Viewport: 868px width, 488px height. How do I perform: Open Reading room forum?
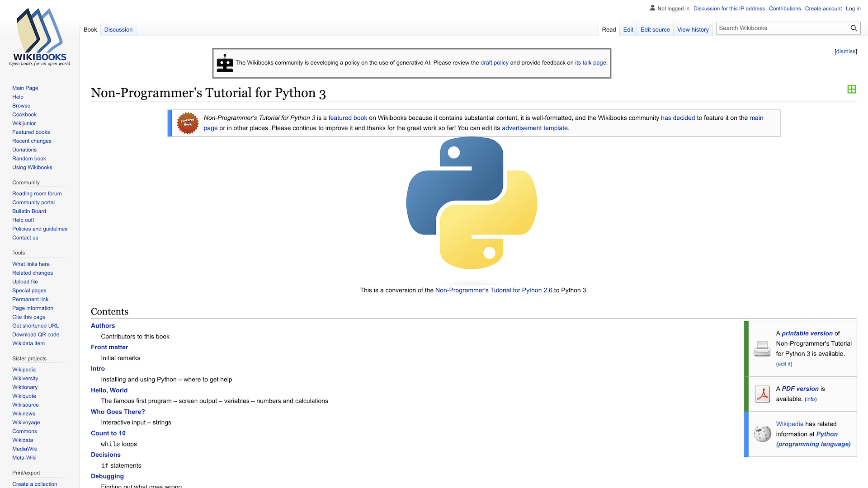pos(37,194)
